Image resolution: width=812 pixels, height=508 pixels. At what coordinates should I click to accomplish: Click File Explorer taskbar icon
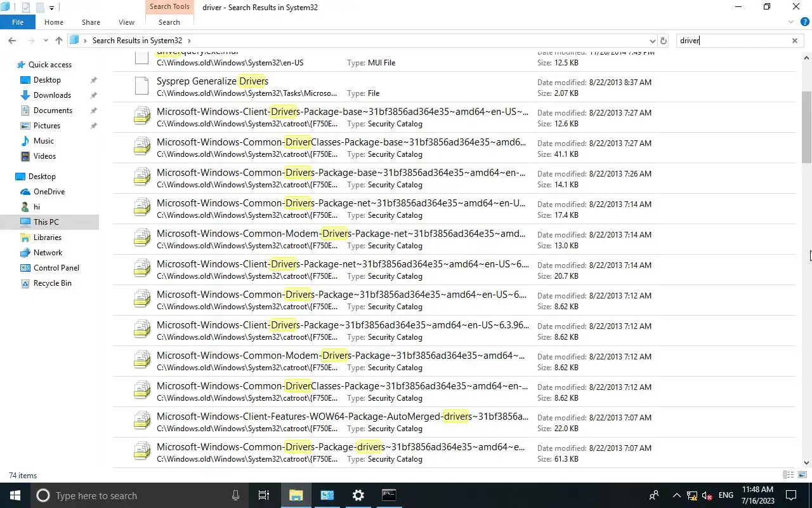[x=296, y=495]
